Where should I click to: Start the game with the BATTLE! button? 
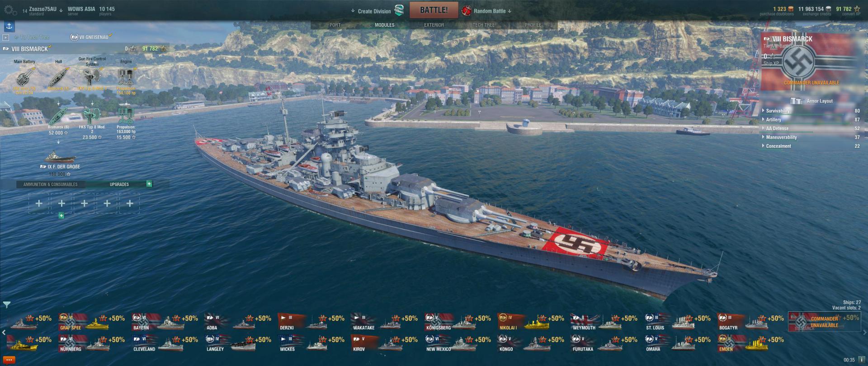[x=434, y=10]
